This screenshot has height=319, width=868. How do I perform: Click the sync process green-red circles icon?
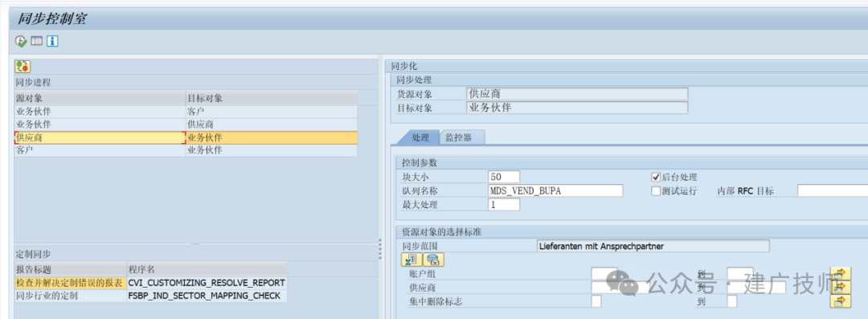click(23, 67)
